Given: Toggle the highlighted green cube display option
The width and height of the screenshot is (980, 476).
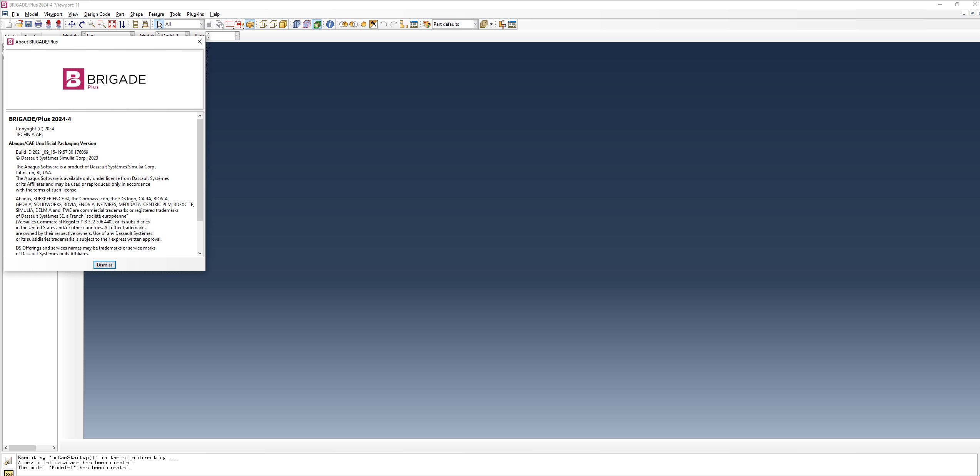Looking at the screenshot, I should coord(317,24).
